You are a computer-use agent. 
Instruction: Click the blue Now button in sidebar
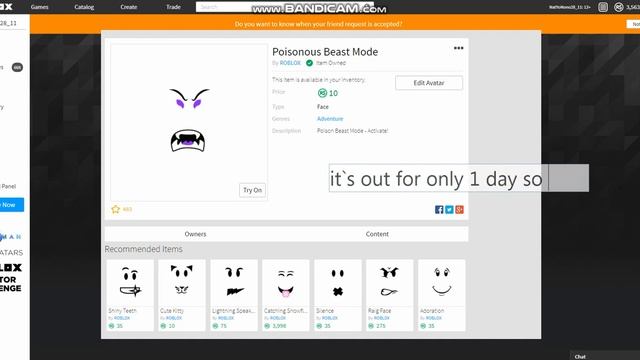11,205
